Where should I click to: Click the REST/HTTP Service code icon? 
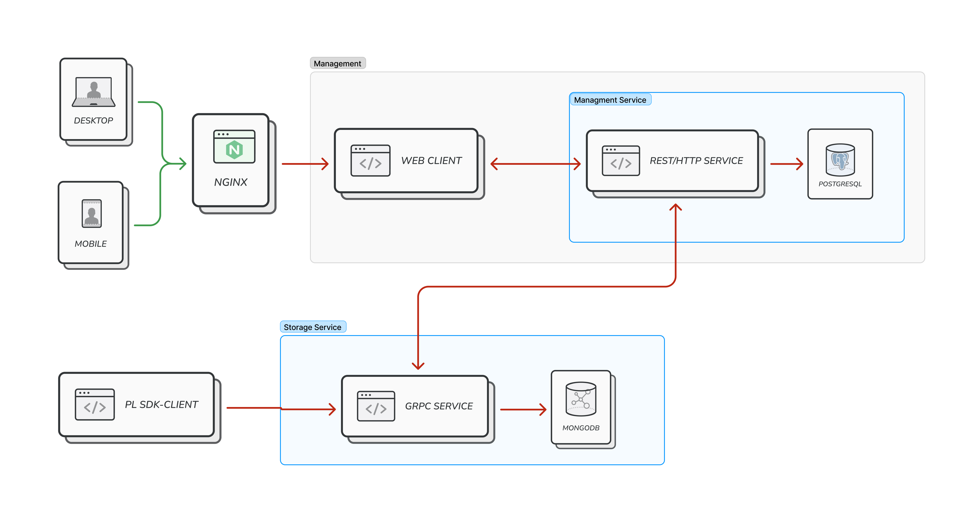pos(621,160)
